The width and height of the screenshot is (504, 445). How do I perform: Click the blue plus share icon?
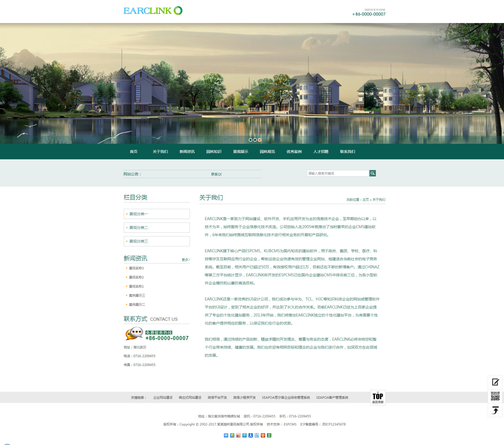226,435
